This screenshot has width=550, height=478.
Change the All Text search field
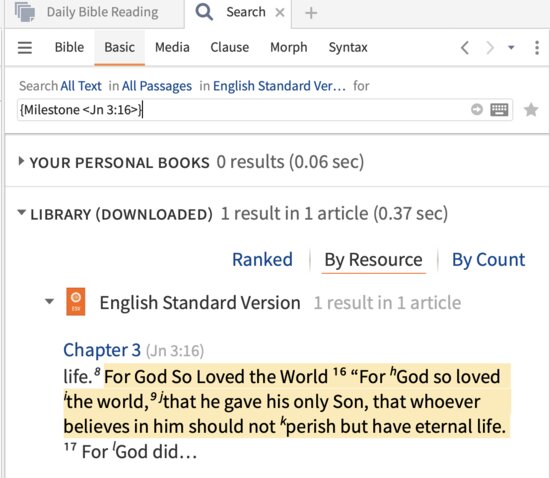pyautogui.click(x=81, y=86)
